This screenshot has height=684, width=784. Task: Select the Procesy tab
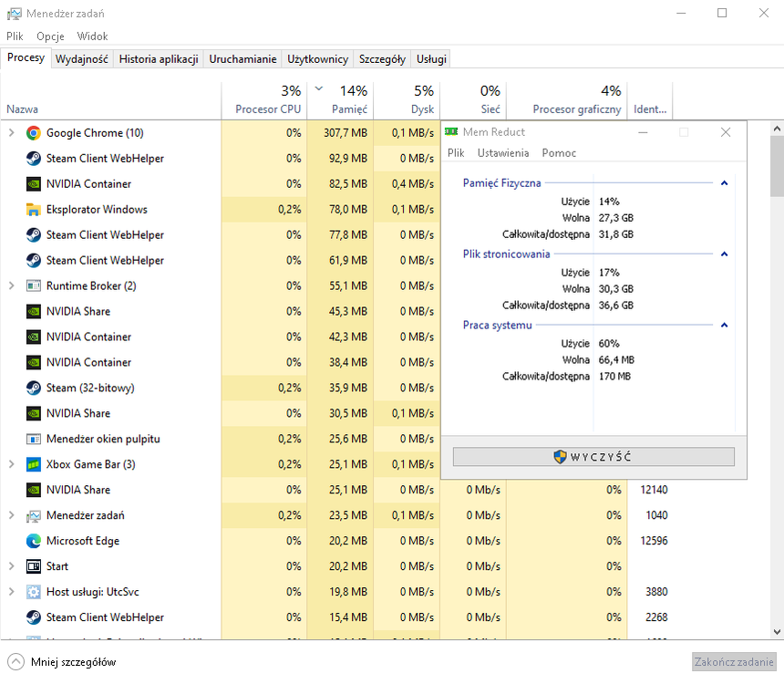click(x=26, y=57)
